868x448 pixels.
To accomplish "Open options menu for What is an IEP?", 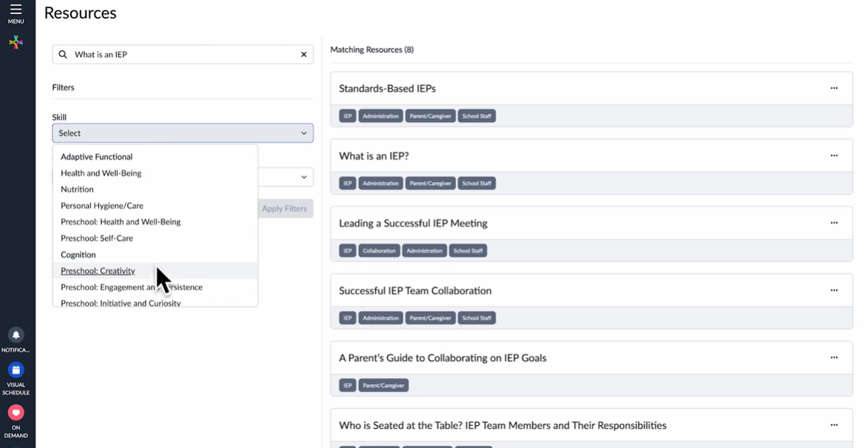I will pos(834,156).
